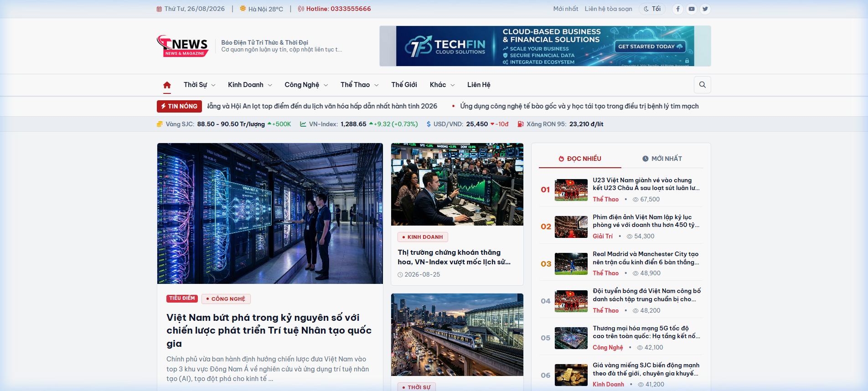This screenshot has width=868, height=391.
Task: Click GET STARTED TODAY on TechFin banner
Action: (650, 46)
